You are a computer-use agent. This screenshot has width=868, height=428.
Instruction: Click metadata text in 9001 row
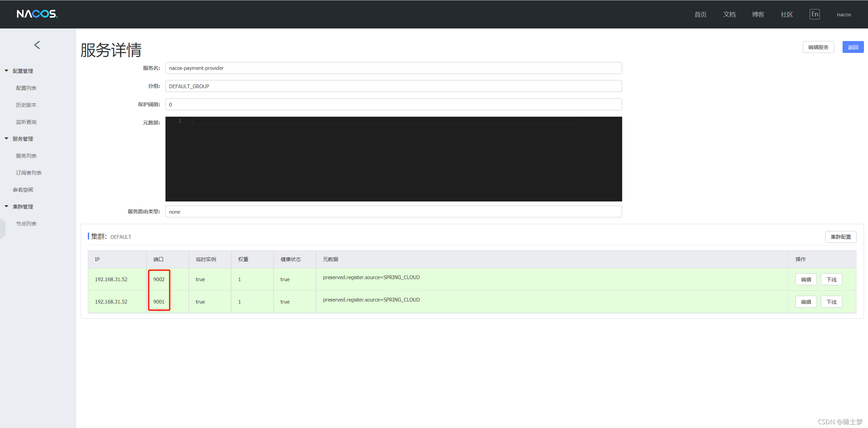tap(371, 300)
